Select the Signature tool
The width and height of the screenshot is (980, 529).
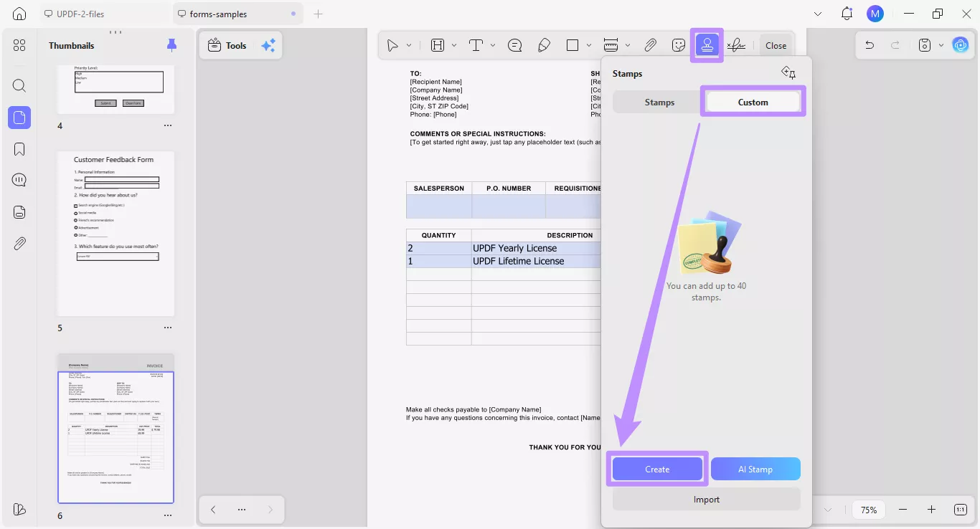pyautogui.click(x=736, y=45)
